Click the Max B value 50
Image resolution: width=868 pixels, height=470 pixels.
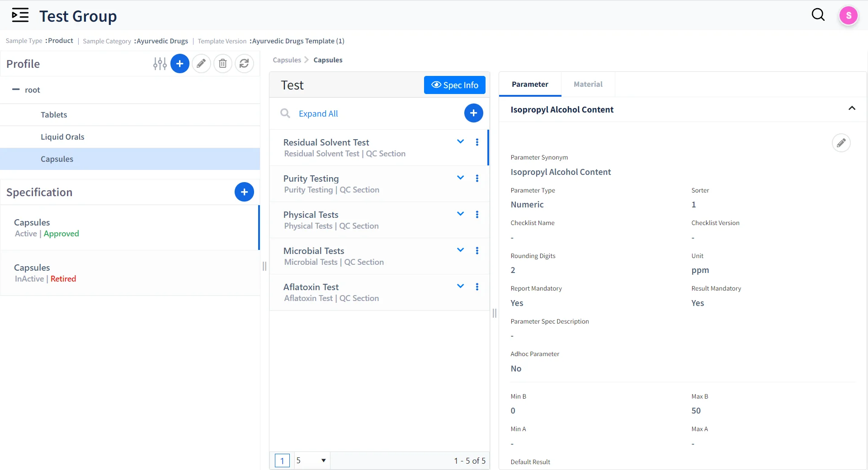click(696, 411)
